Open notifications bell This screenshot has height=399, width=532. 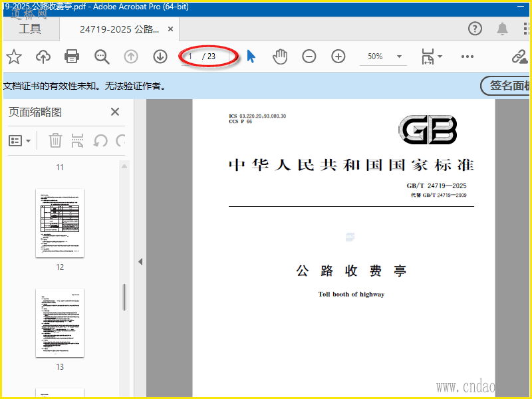pos(502,29)
